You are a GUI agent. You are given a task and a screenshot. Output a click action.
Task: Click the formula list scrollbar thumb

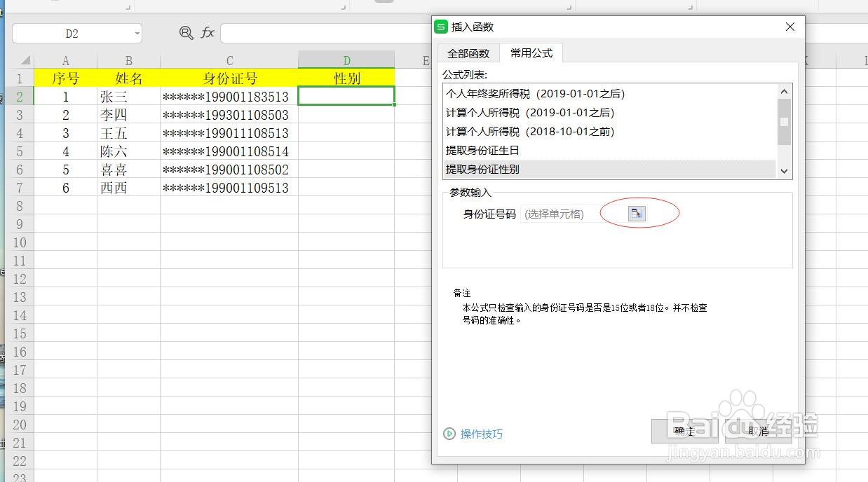tap(784, 121)
